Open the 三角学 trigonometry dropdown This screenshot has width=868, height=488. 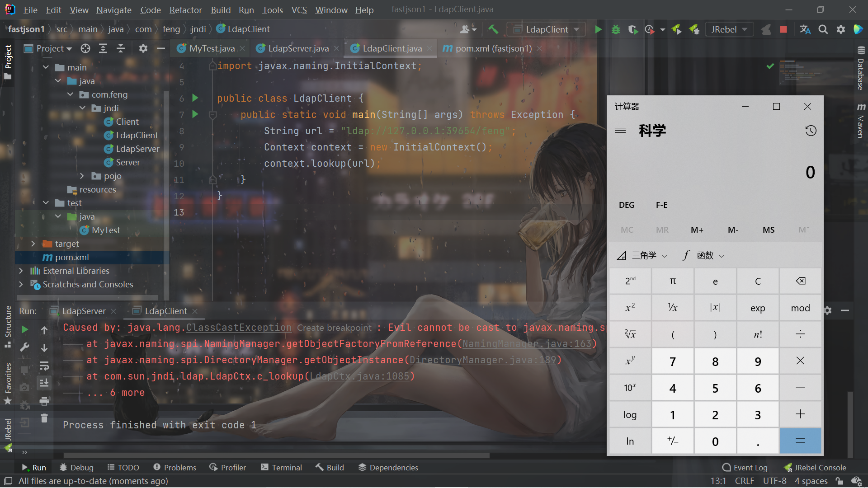point(643,255)
